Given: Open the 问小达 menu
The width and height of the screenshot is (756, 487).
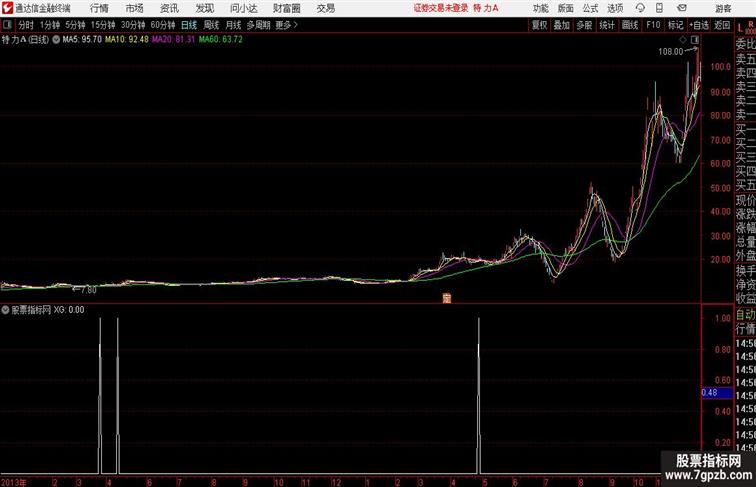Looking at the screenshot, I should point(243,8).
